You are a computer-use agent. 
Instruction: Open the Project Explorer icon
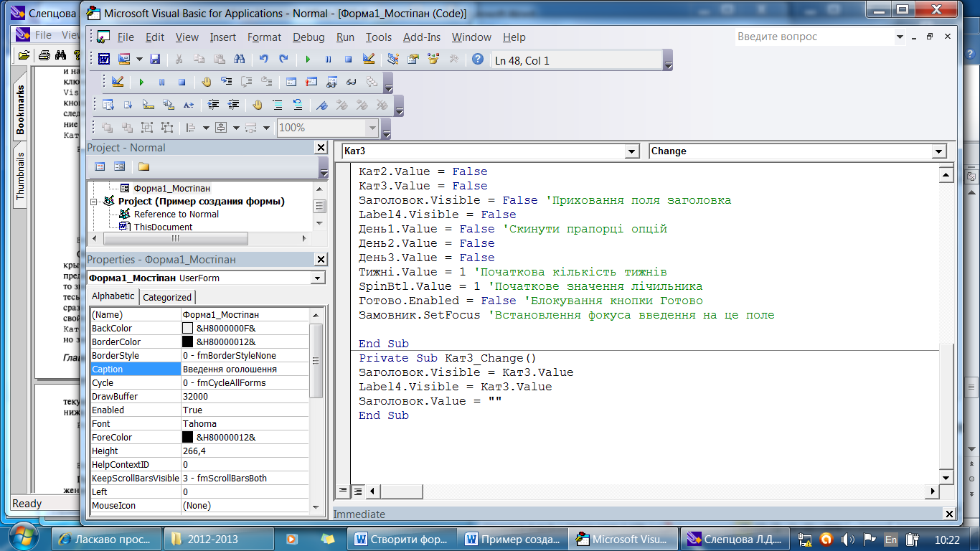pos(392,60)
